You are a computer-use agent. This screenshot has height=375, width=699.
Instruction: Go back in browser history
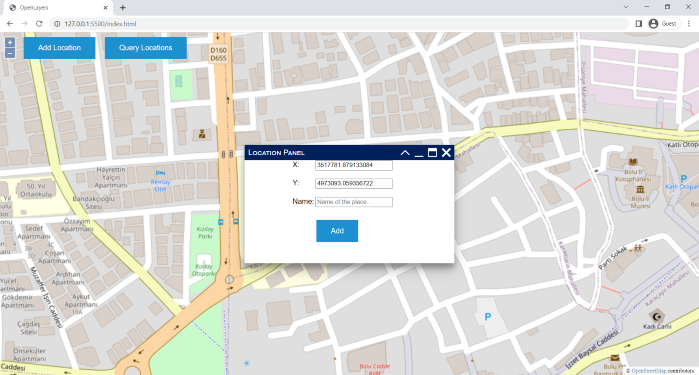pyautogui.click(x=10, y=24)
